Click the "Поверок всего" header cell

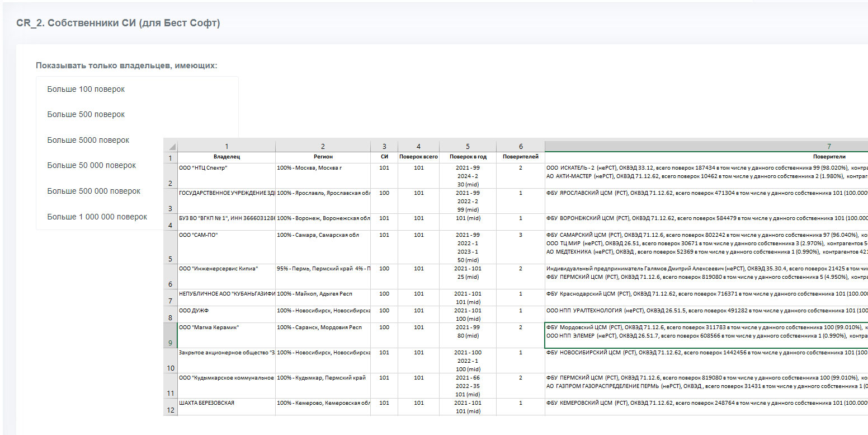tap(418, 157)
